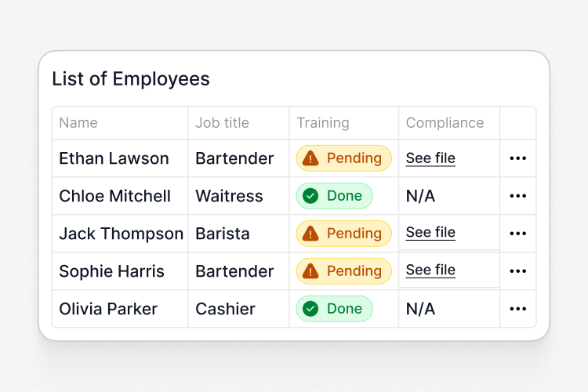The image size is (588, 392).
Task: Open the three-dot menu for Sophie Harris
Action: click(x=518, y=270)
